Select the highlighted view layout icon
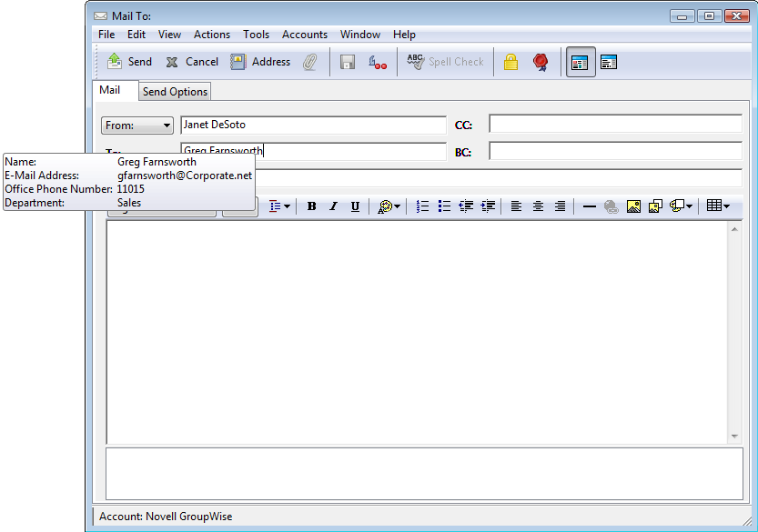Viewport: 758px width, 532px height. tap(581, 62)
